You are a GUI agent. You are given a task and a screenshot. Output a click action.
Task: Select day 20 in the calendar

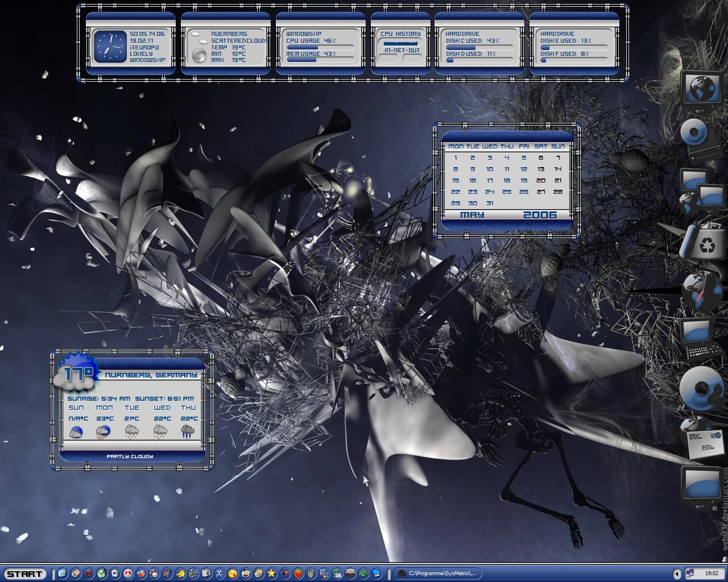pyautogui.click(x=541, y=180)
